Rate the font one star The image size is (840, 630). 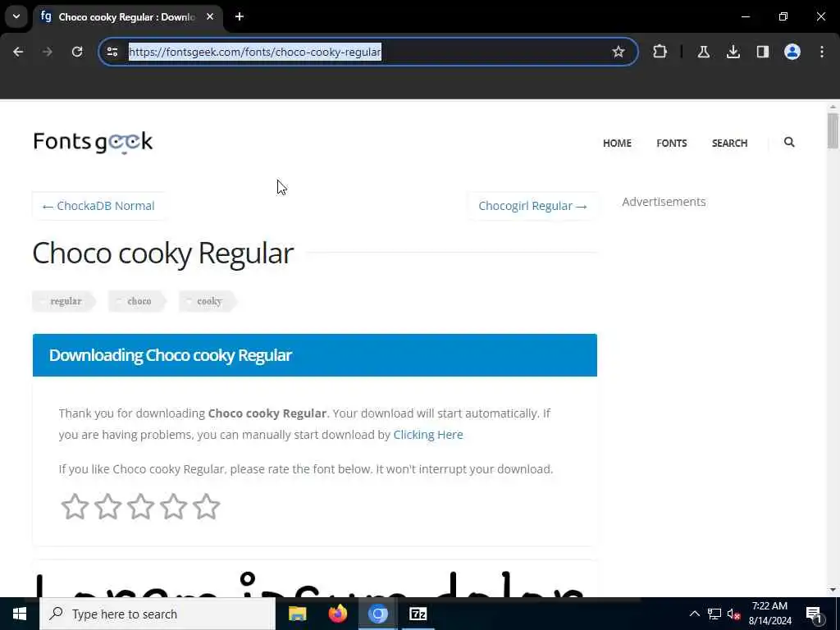point(75,506)
